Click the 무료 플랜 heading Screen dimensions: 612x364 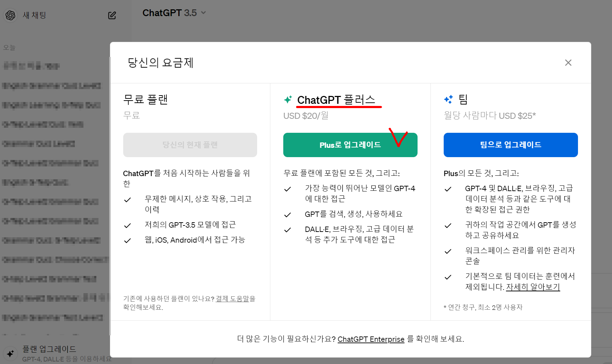coord(145,100)
